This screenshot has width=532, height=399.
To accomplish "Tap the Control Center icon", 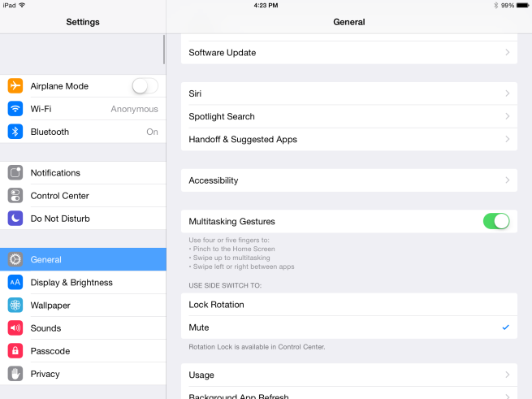I will pyautogui.click(x=15, y=196).
